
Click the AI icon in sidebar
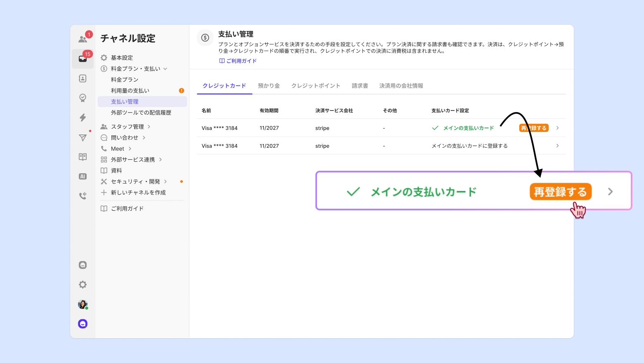point(83,177)
